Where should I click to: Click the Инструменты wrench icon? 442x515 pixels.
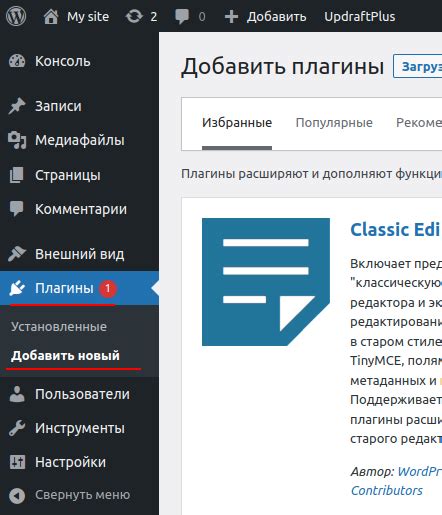tap(17, 428)
